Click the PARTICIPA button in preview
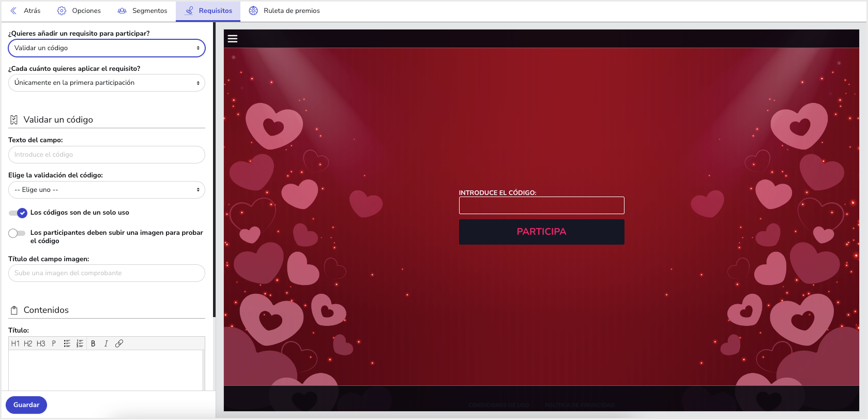868x420 pixels. [x=541, y=232]
